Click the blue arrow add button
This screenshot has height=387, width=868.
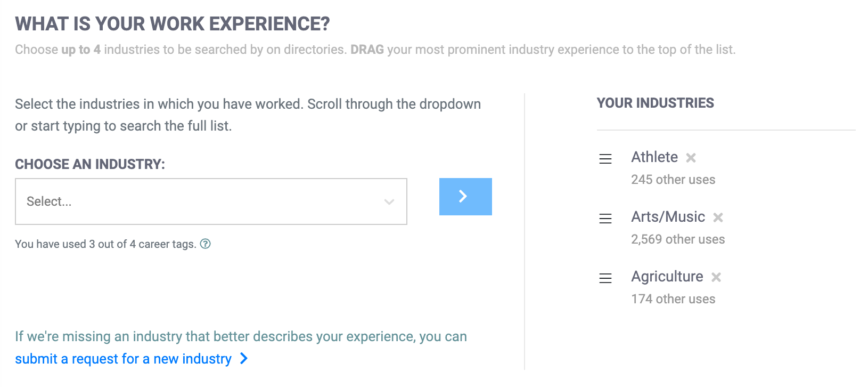click(465, 197)
